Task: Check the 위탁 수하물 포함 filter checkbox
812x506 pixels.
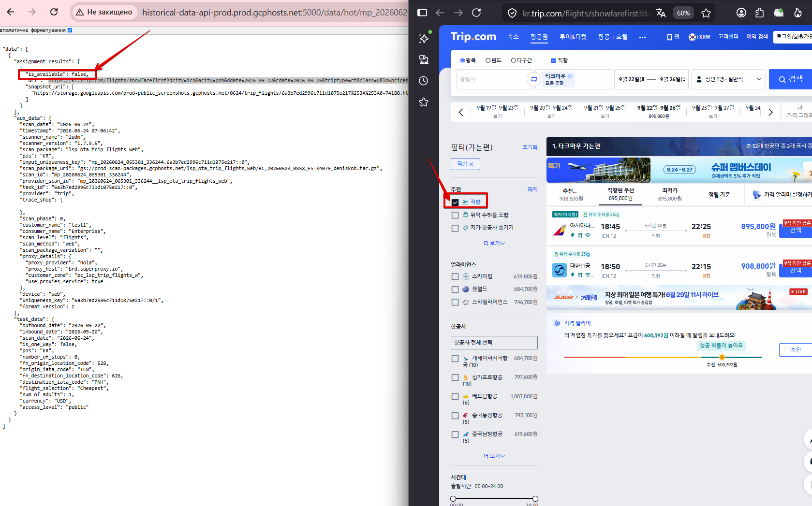Action: [455, 215]
